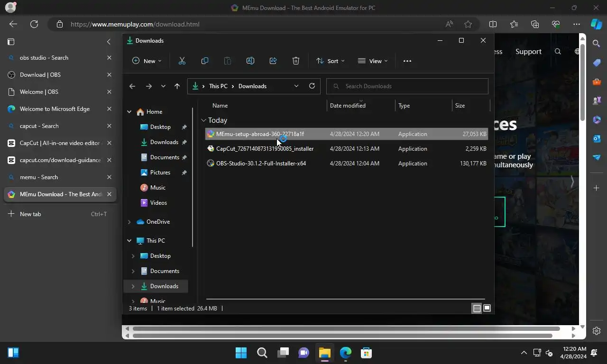Switch to Welcome to Microsoft Edge tab
The width and height of the screenshot is (607, 364).
pyautogui.click(x=60, y=109)
